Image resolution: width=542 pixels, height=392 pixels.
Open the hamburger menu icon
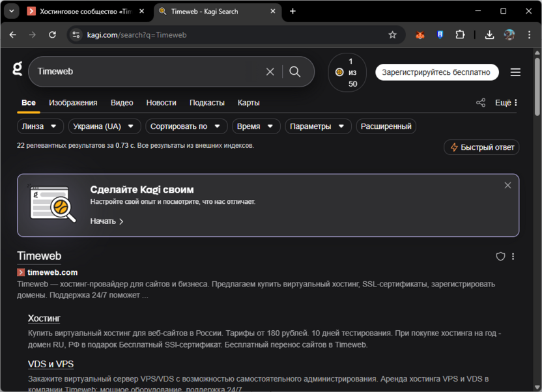515,72
